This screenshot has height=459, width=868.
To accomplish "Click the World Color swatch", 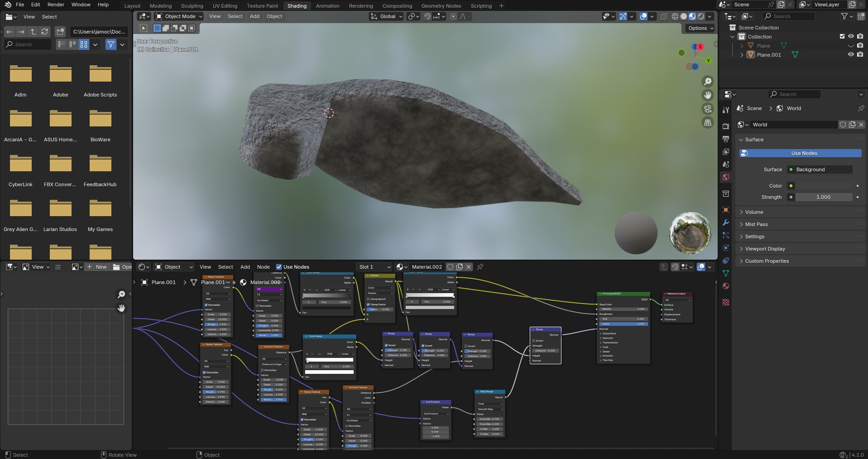I will (824, 186).
